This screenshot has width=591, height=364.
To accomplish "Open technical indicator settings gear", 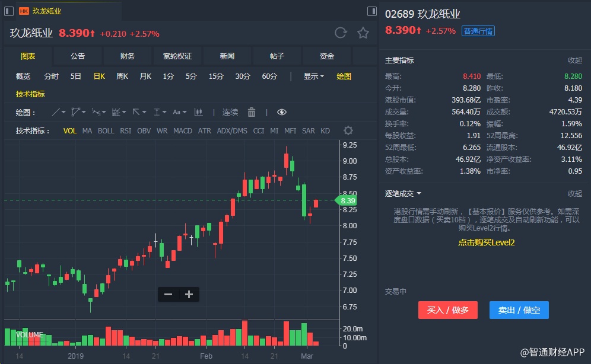I will click(348, 130).
